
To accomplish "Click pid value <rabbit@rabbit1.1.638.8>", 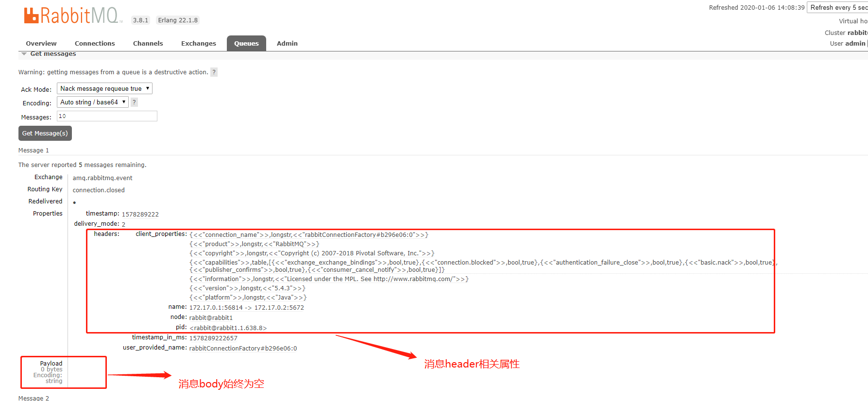I will point(228,328).
